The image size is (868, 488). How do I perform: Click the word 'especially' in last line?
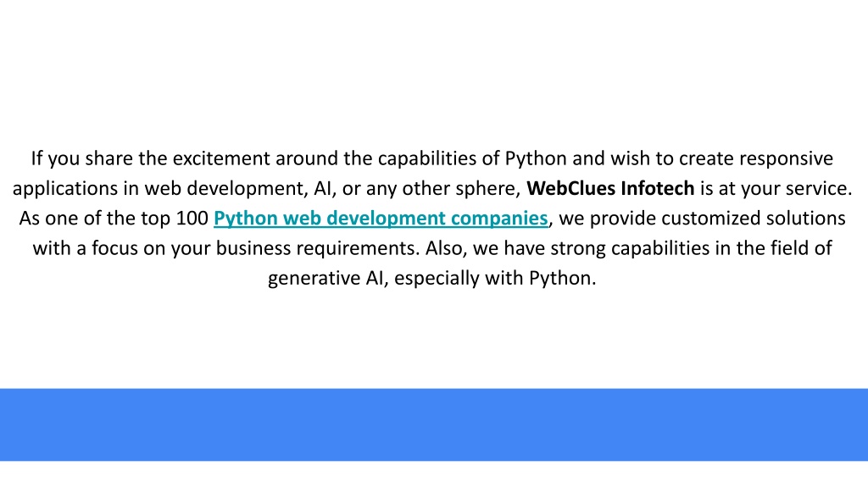coord(437,278)
